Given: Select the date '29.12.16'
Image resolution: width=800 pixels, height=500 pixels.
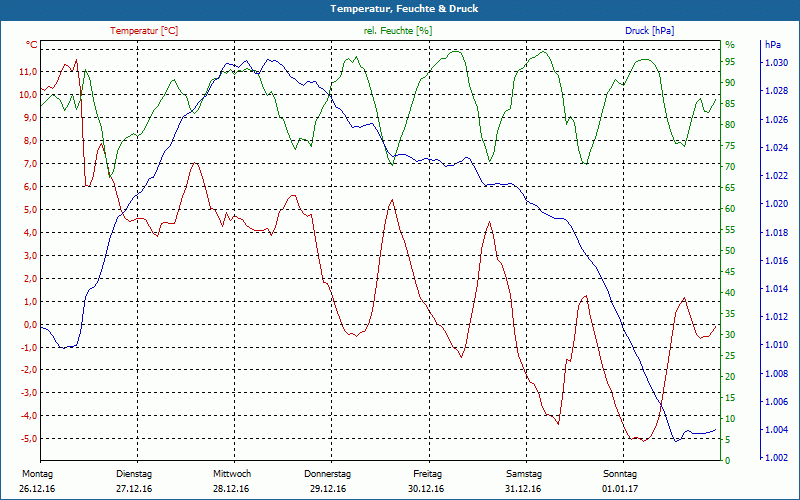Looking at the screenshot, I should [328, 489].
